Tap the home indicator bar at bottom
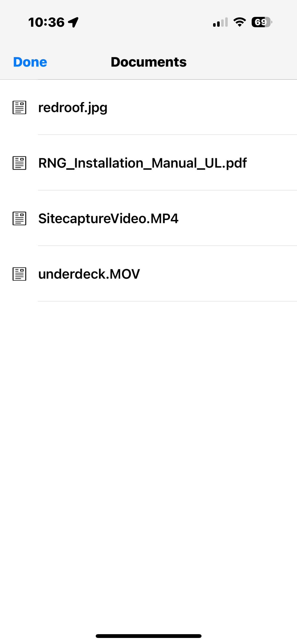 tap(149, 636)
